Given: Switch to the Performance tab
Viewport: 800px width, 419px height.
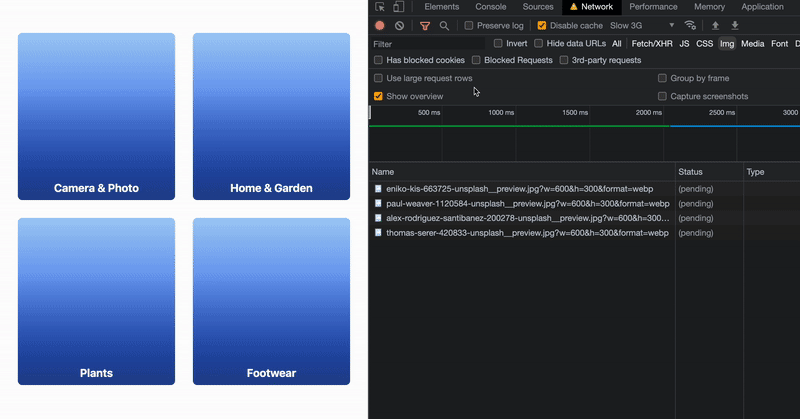Looking at the screenshot, I should coord(653,7).
